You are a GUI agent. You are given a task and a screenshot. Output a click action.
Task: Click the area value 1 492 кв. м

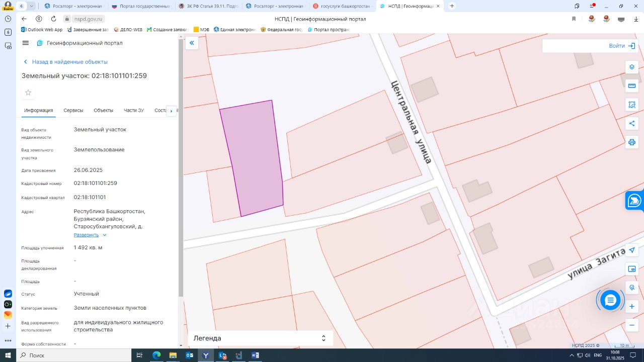point(88,247)
